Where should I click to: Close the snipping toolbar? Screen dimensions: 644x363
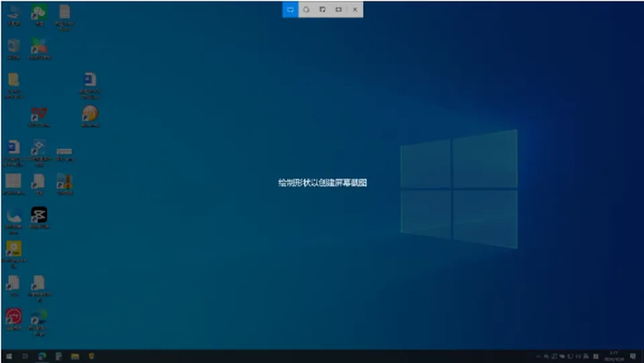click(355, 9)
